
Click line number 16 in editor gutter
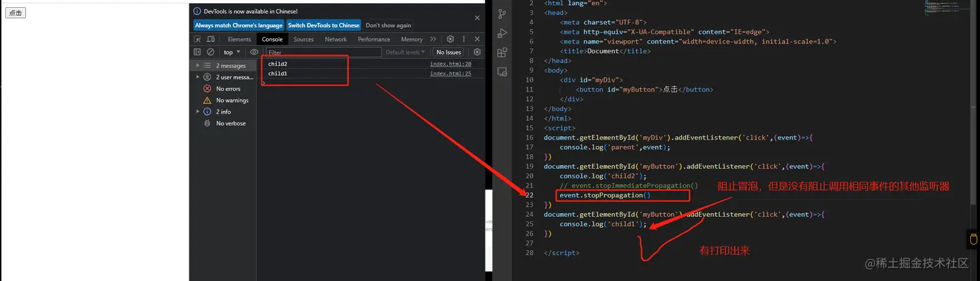point(529,137)
